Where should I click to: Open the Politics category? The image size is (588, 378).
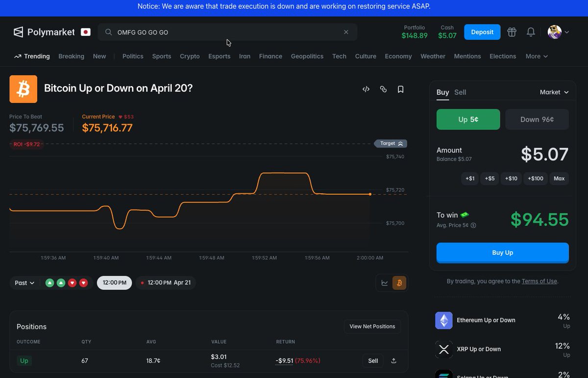click(133, 56)
